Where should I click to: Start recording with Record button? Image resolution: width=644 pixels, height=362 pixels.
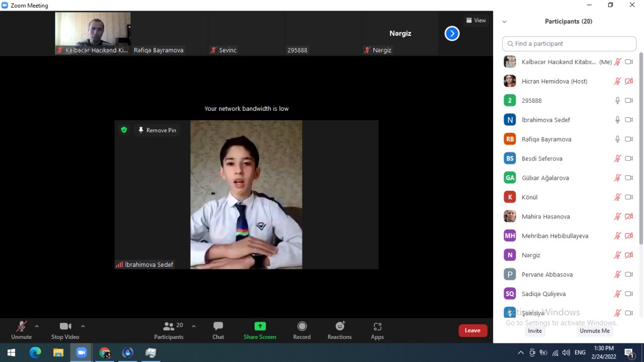pos(302,330)
